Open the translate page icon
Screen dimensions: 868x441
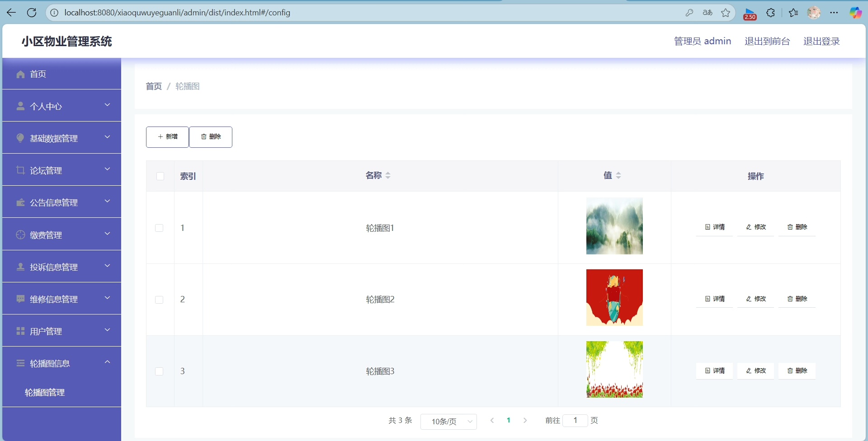708,13
